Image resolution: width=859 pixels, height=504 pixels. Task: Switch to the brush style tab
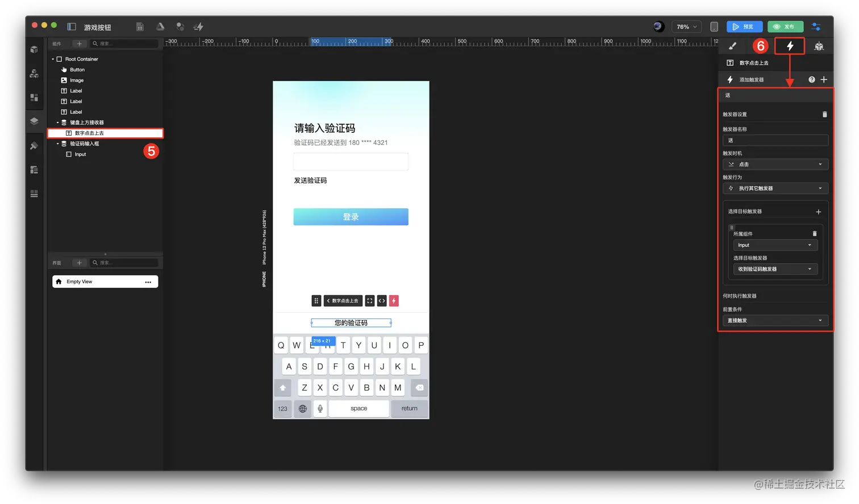click(732, 46)
